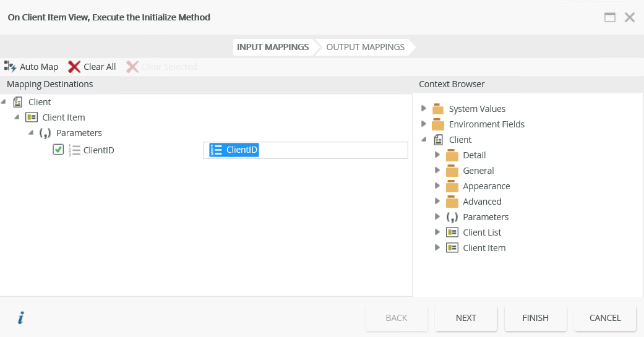Expand the Detail folder node

point(437,155)
